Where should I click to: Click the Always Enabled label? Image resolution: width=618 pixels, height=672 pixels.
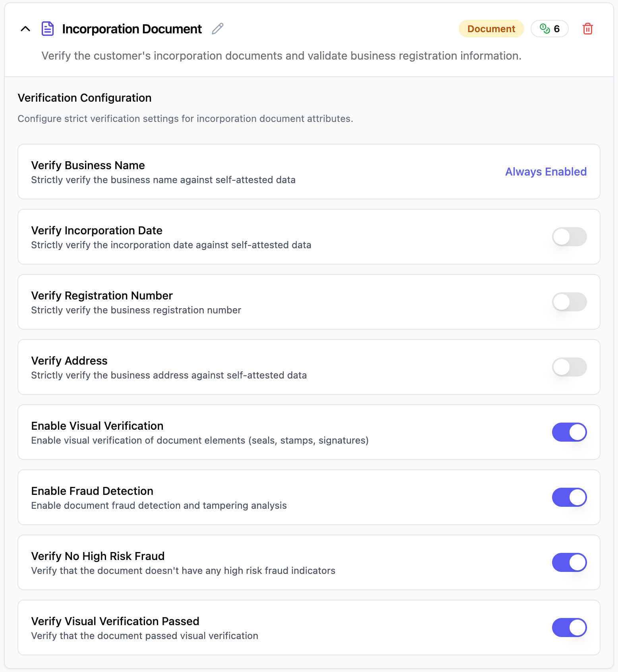pos(546,172)
